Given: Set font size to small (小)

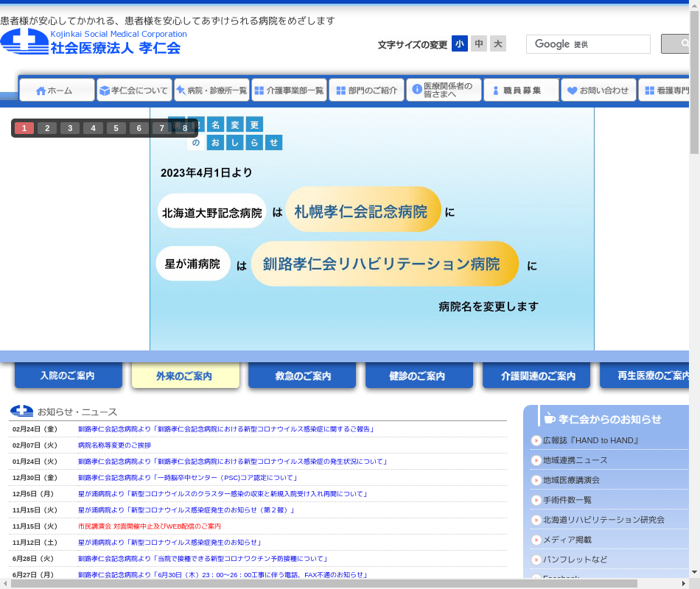Looking at the screenshot, I should point(460,44).
